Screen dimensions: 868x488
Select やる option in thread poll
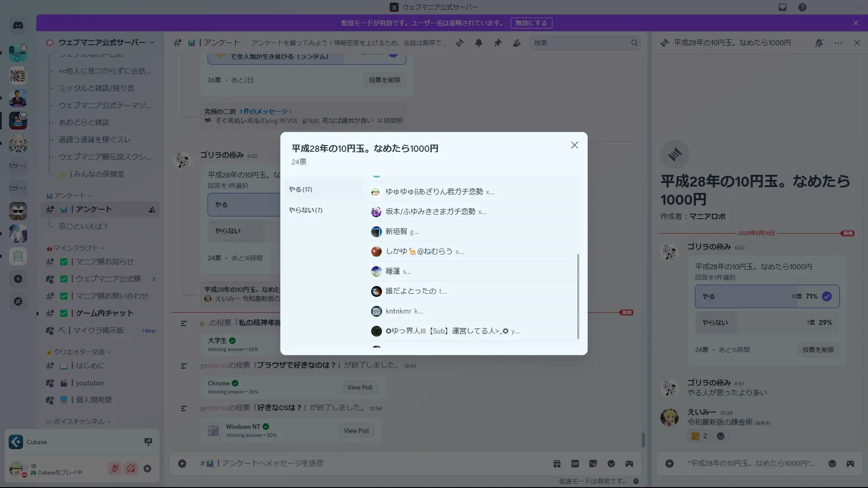(767, 296)
